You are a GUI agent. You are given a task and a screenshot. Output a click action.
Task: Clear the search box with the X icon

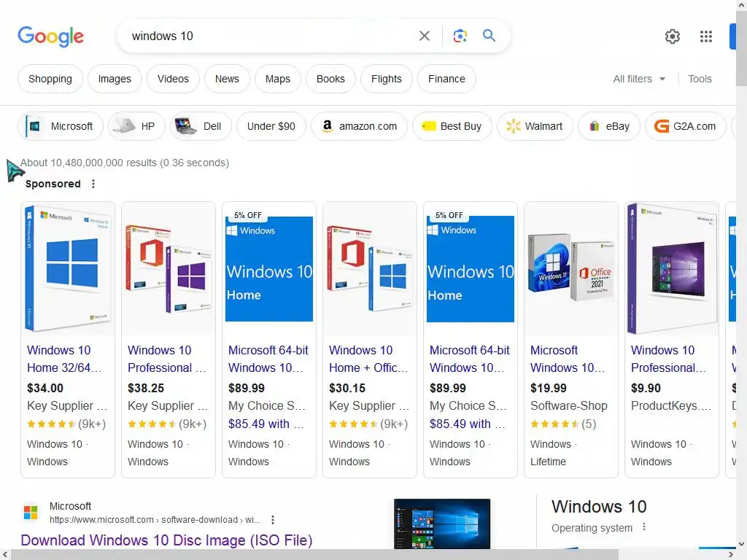[x=424, y=36]
